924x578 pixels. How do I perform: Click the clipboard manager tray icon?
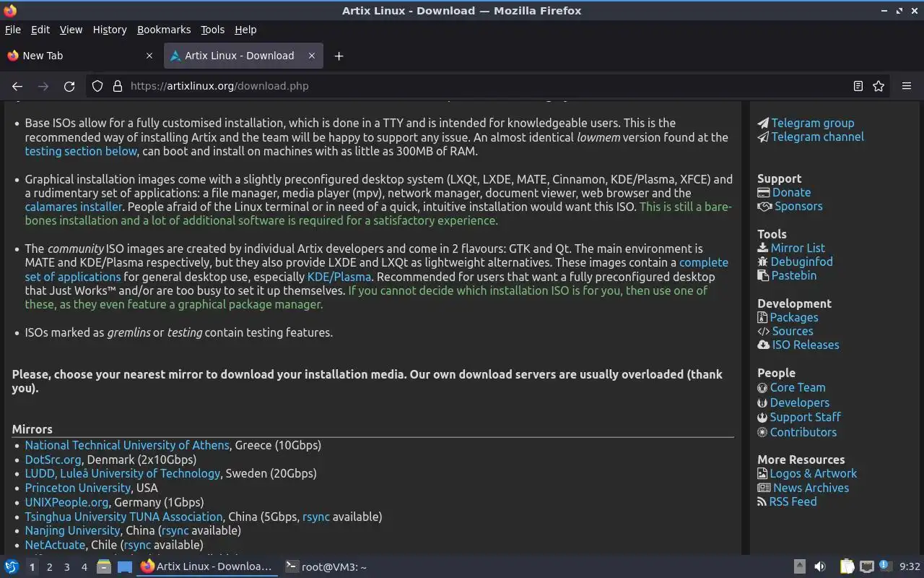(847, 567)
